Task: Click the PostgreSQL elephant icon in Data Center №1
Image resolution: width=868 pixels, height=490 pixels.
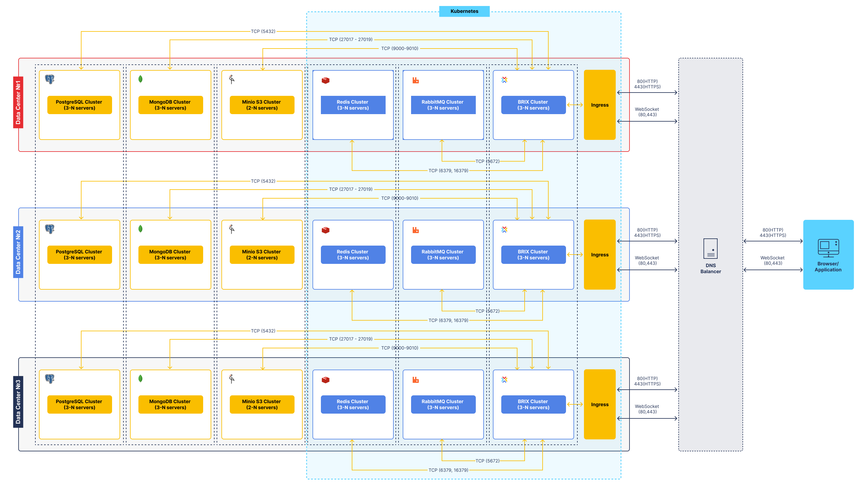Action: coord(49,79)
